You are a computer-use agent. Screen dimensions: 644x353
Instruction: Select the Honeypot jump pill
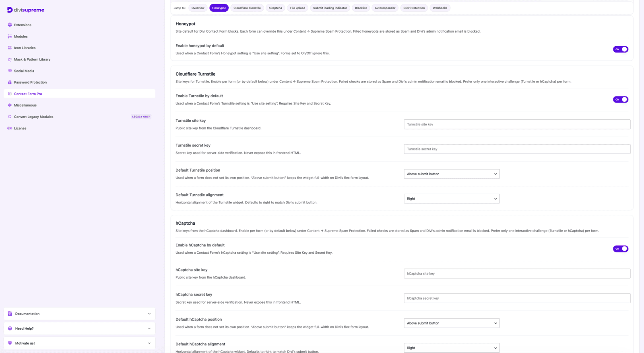pos(219,8)
